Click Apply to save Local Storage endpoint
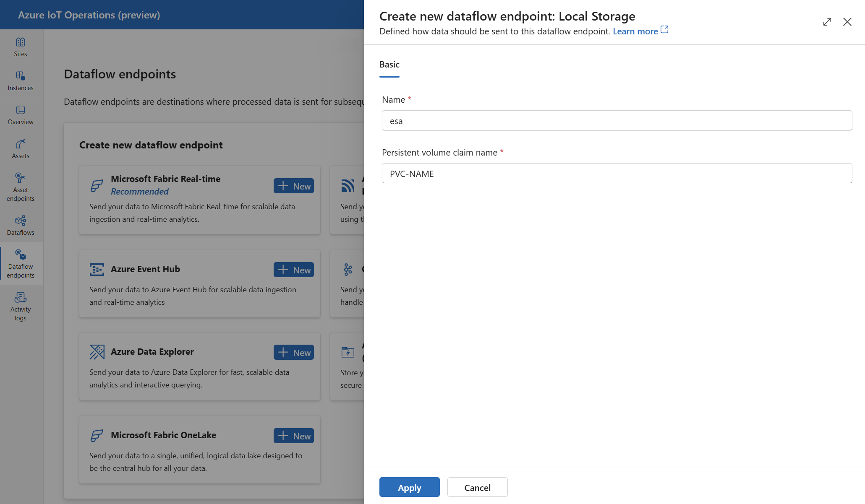 (x=409, y=487)
